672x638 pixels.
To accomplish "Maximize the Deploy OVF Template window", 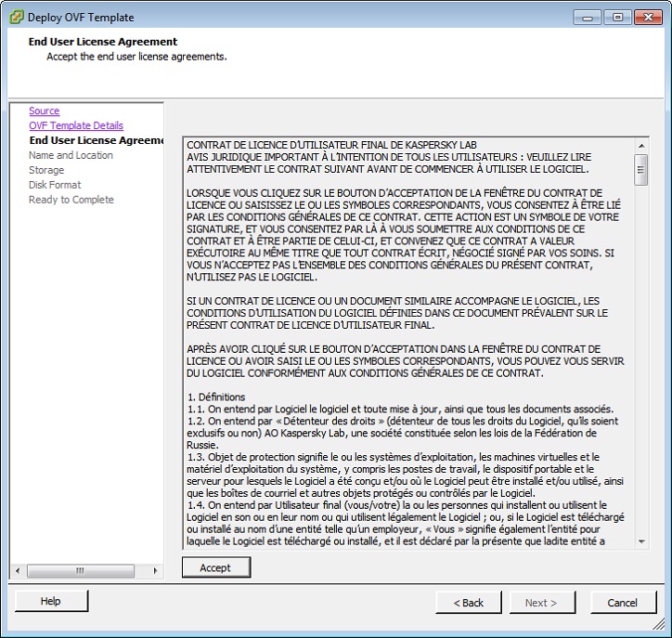I will (617, 18).
